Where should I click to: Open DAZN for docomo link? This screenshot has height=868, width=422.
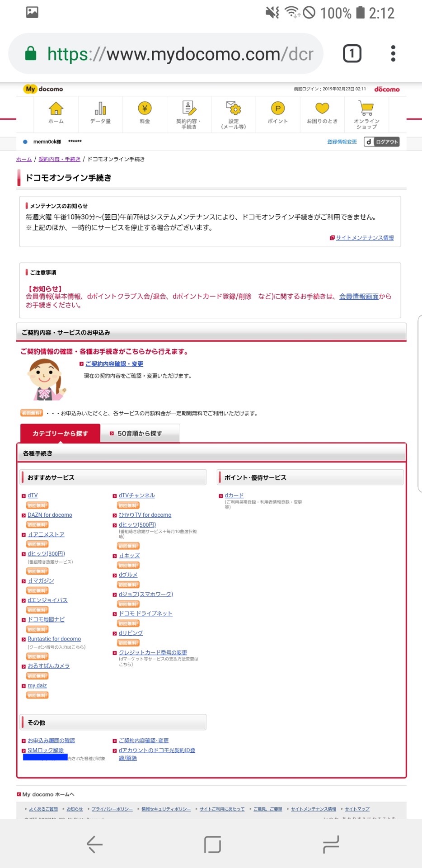[50, 515]
